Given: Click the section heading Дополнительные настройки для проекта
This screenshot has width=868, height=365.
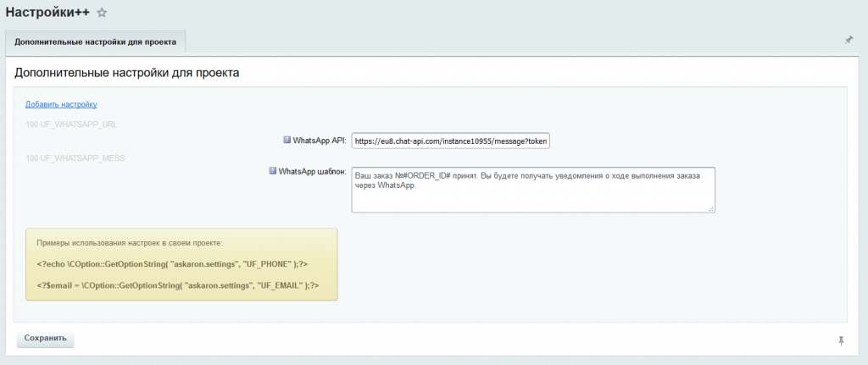Looking at the screenshot, I should pos(127,73).
